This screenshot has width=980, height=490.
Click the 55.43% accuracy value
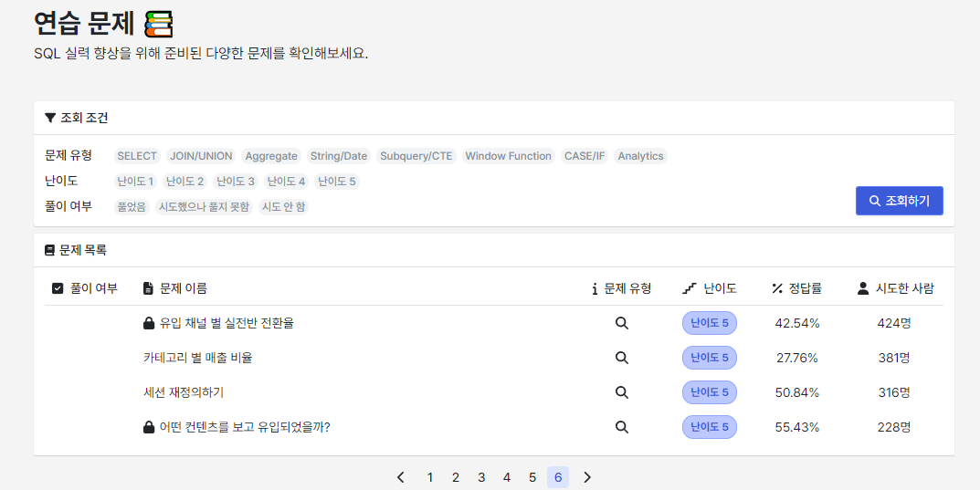coord(797,427)
